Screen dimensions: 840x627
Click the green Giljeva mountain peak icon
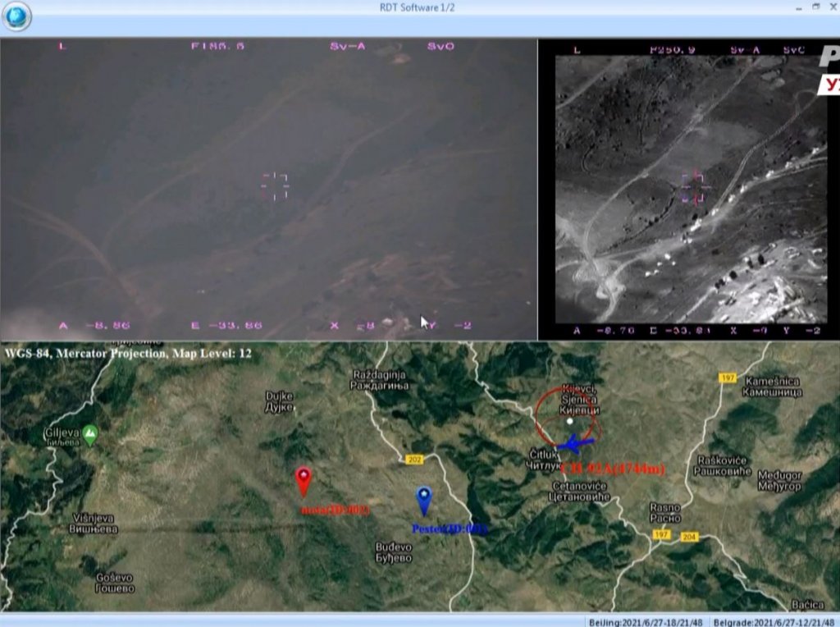pyautogui.click(x=90, y=432)
